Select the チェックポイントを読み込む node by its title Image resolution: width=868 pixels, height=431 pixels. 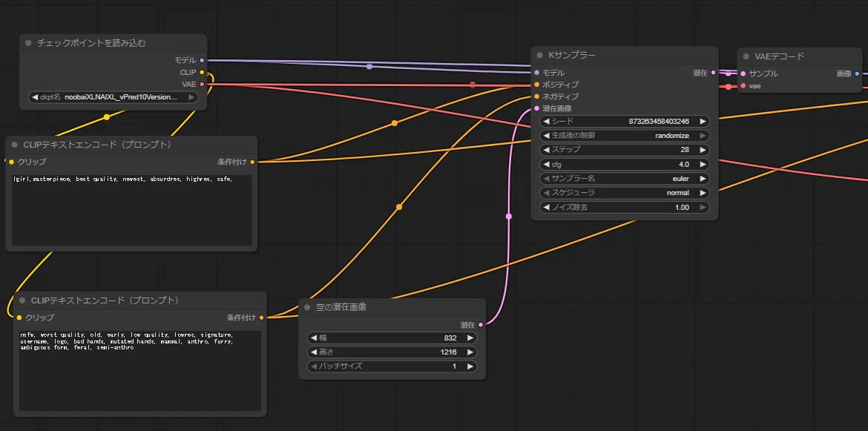coord(91,43)
